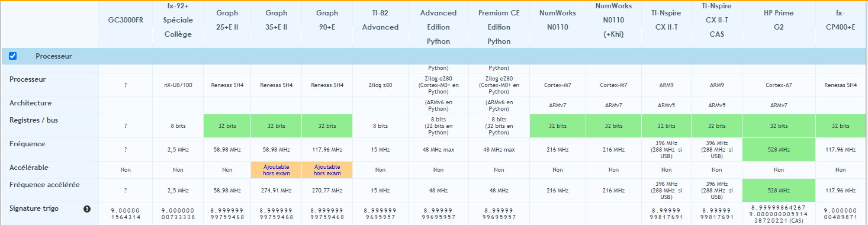
Task: Open Ajoutable hors exam link under Graph 35+E II
Action: pos(277,170)
